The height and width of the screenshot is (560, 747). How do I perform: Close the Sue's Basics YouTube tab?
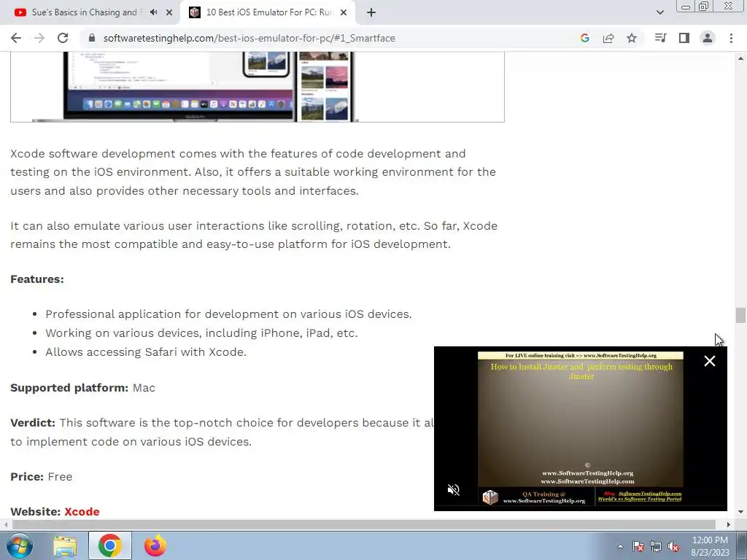169,12
